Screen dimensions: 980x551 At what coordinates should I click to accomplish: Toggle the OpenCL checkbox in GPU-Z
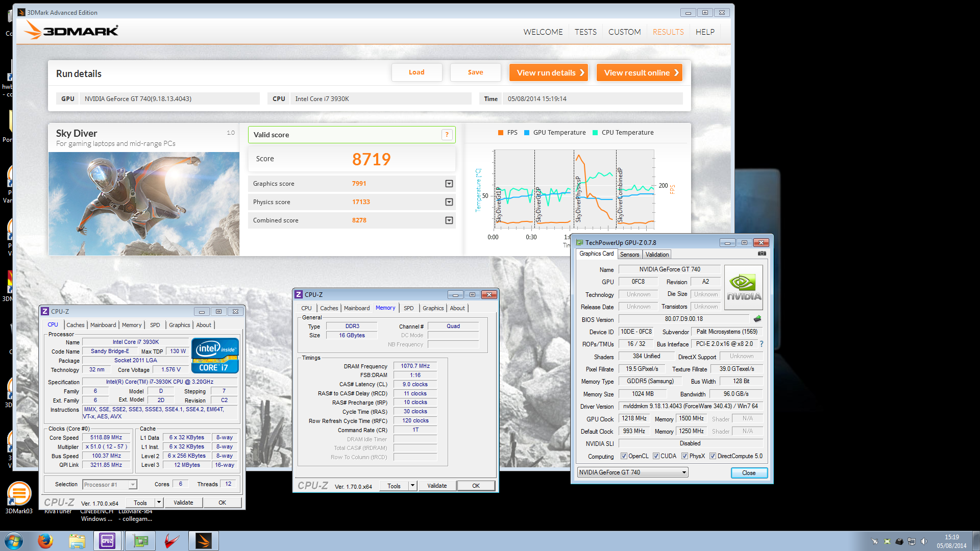coord(624,456)
